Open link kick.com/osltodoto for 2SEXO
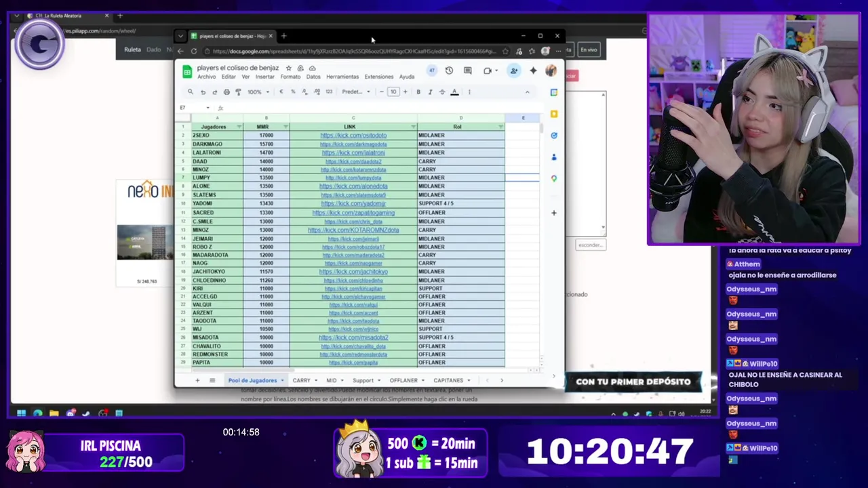The width and height of the screenshot is (868, 488). pos(353,136)
